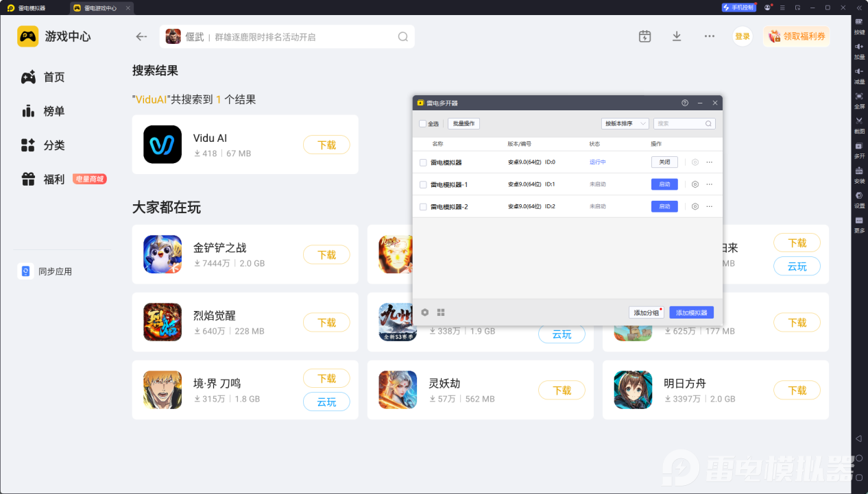Click 云玩 for 境·界 刀鸣
The height and width of the screenshot is (494, 868).
(326, 402)
